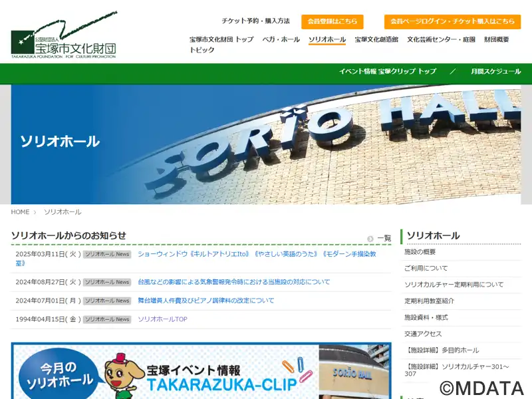The image size is (532, 399).
Task: Click the ソリオホールからのお知らせ heading
Action: pos(68,235)
